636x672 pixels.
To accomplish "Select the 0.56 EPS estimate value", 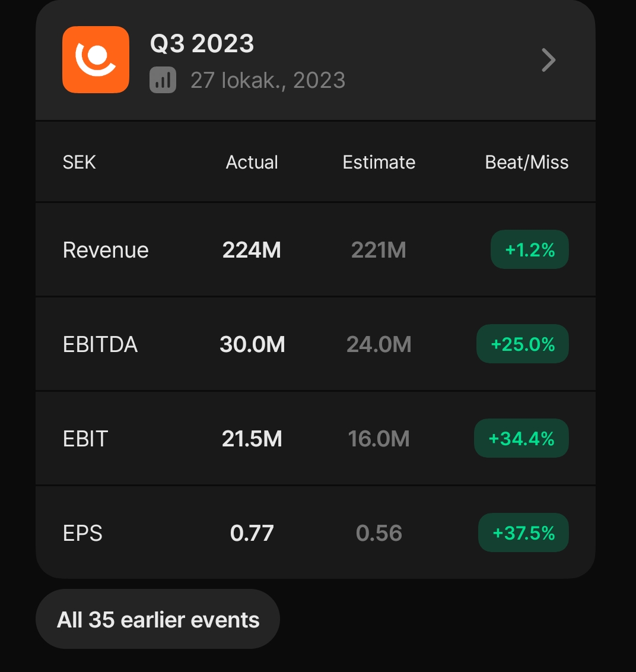I will (x=379, y=533).
